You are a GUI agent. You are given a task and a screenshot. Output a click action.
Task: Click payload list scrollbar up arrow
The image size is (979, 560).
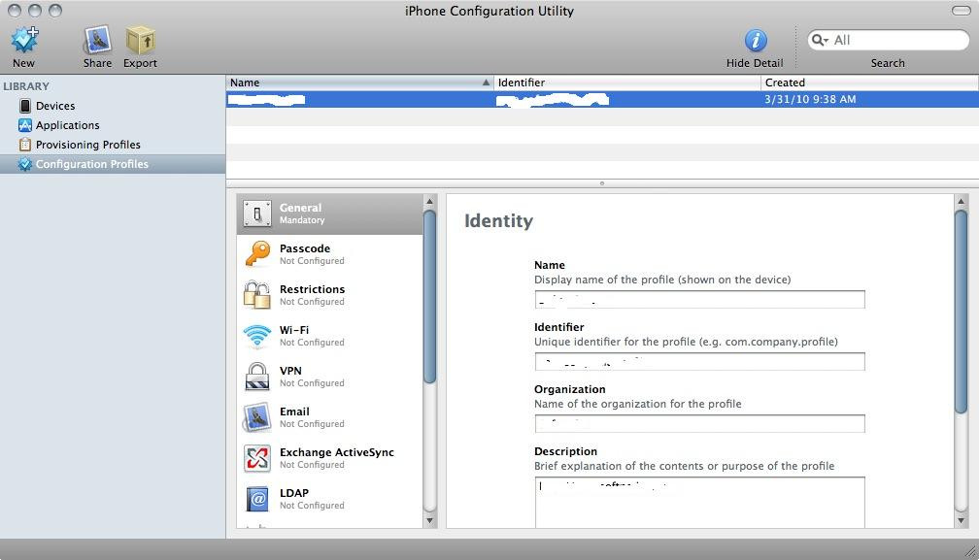pos(429,201)
